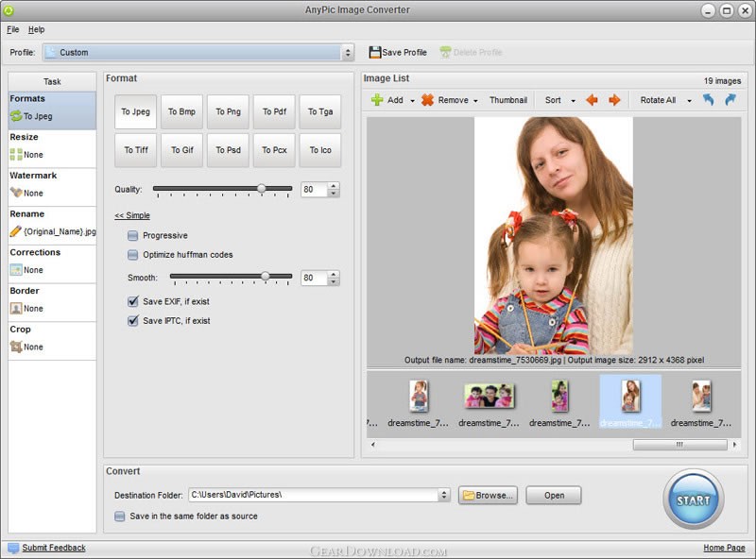Move image right with orange right arrow

(x=614, y=100)
